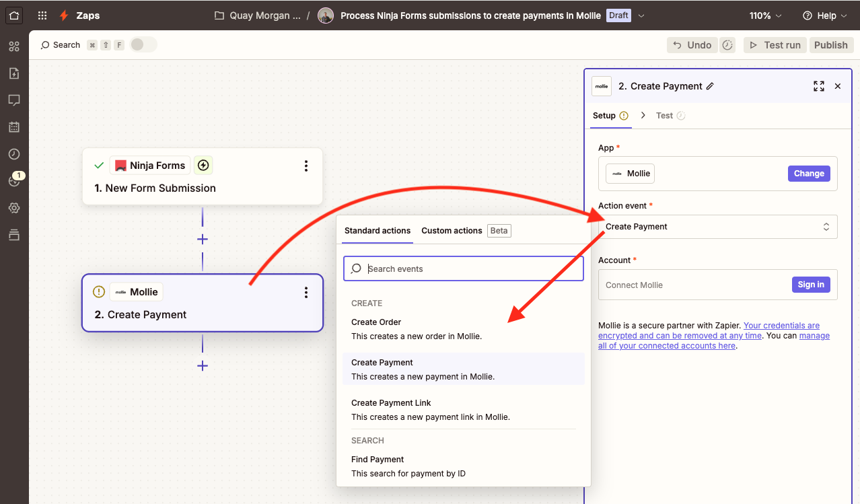This screenshot has width=860, height=504.
Task: Open the notes speech-bubble sidebar icon
Action: pos(14,100)
